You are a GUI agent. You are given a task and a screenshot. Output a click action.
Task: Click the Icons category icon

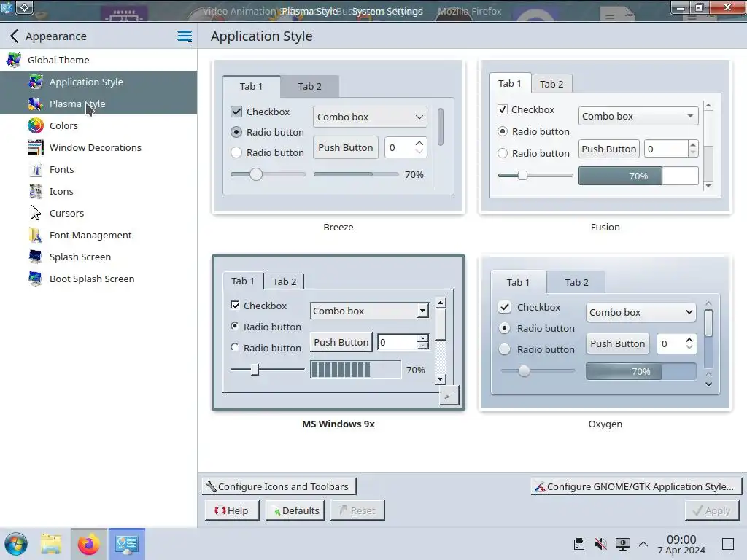coord(35,192)
